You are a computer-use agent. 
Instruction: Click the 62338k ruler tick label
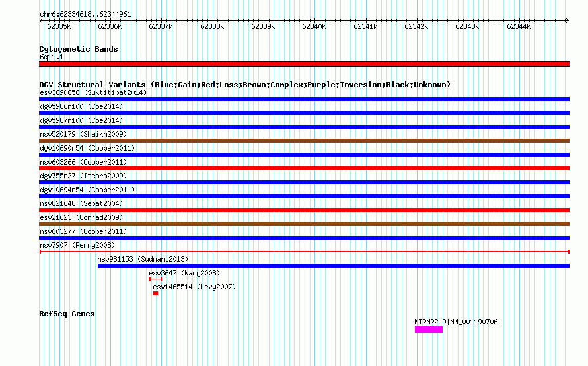pyautogui.click(x=212, y=26)
